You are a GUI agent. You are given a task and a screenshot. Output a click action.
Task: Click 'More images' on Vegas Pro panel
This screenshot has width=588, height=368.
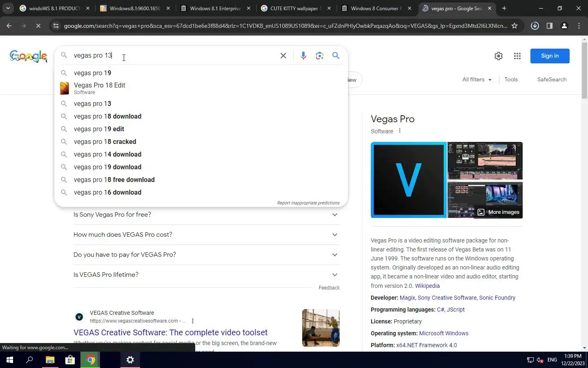tap(499, 212)
